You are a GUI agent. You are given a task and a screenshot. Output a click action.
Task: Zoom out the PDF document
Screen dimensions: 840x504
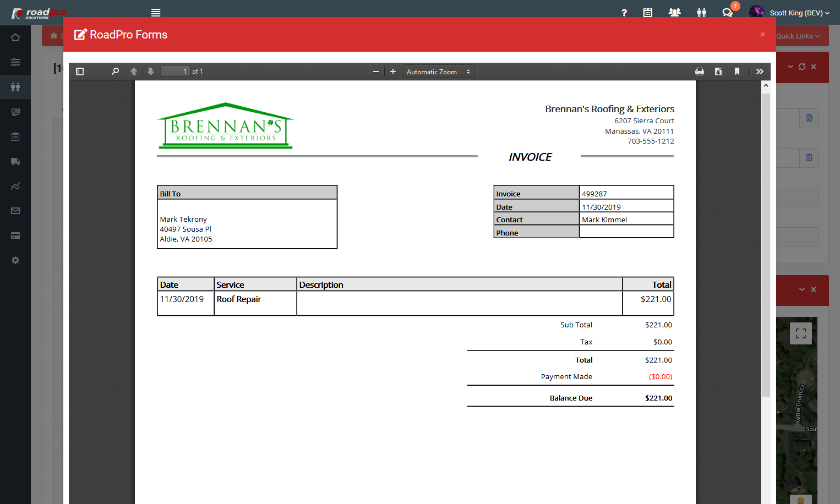pyautogui.click(x=376, y=72)
